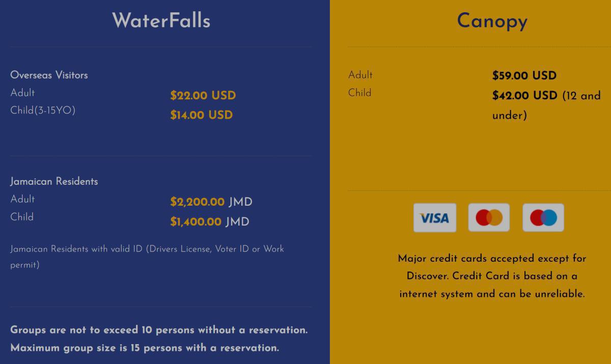
Task: Select the WaterFalls heading
Action: tap(161, 21)
